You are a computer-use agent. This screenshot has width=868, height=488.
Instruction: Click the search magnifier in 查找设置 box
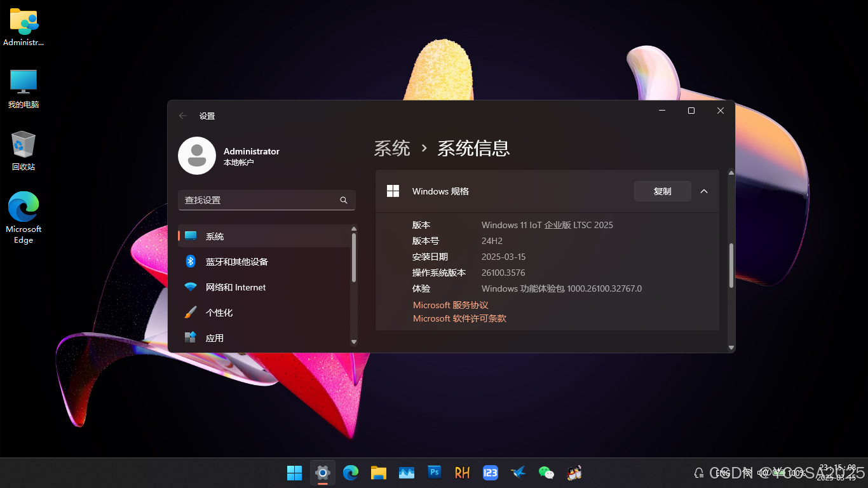(344, 200)
